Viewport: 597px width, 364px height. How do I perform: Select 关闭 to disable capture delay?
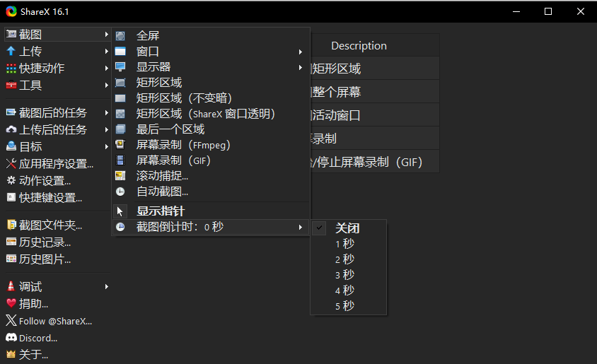[x=349, y=228]
